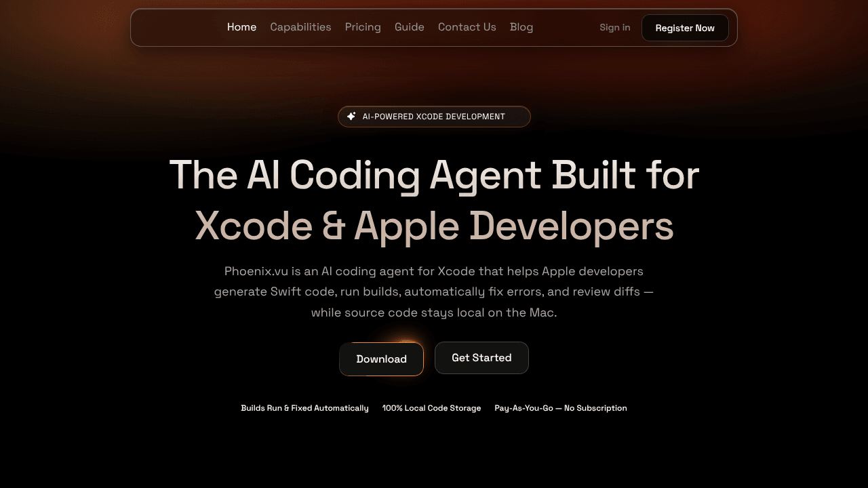
Task: Click the headline line 'The AI Coding Agent Built for'
Action: (434, 175)
